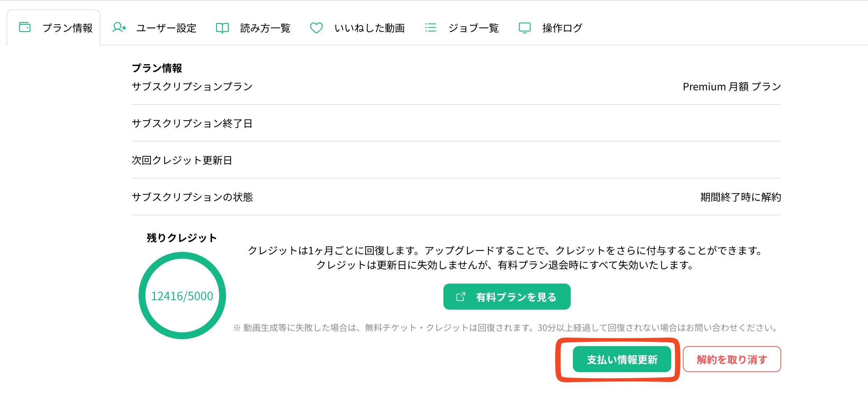This screenshot has width=868, height=401.
Task: Switch to the ジョブ一覧 tab
Action: (474, 27)
